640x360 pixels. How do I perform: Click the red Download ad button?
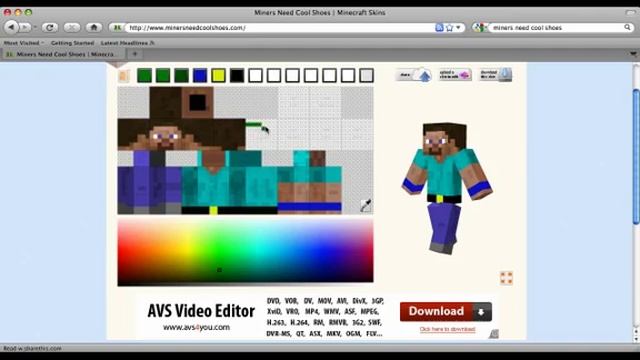pyautogui.click(x=446, y=311)
